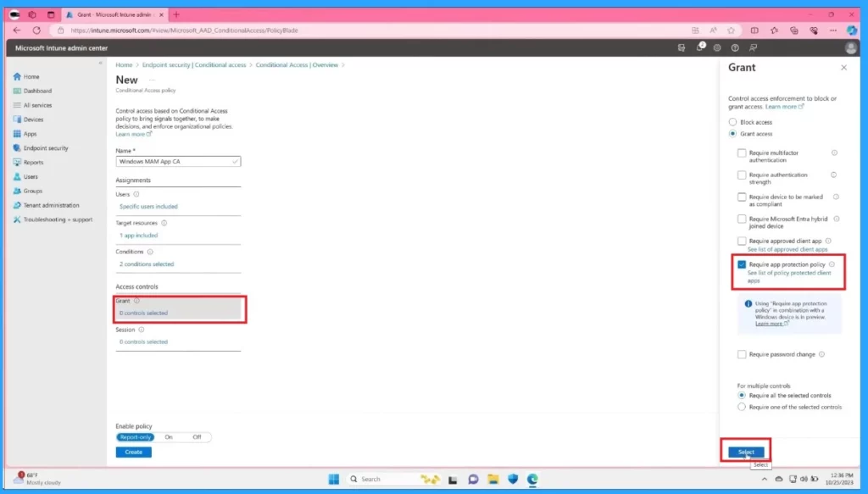This screenshot has height=494, width=868.
Task: Open See list of policy protected client apps
Action: 789,276
